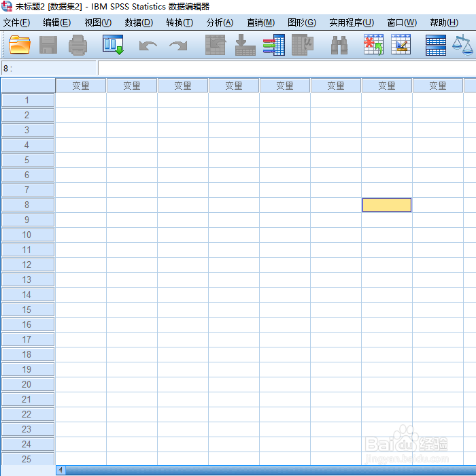Open the 文件(F) menu
This screenshot has width=476, height=476.
(16, 22)
